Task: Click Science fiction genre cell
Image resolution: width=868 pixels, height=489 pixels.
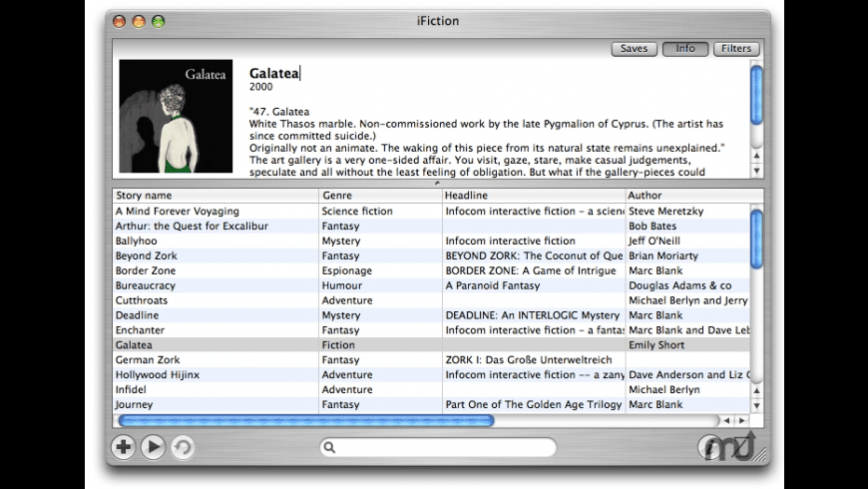Action: point(357,211)
